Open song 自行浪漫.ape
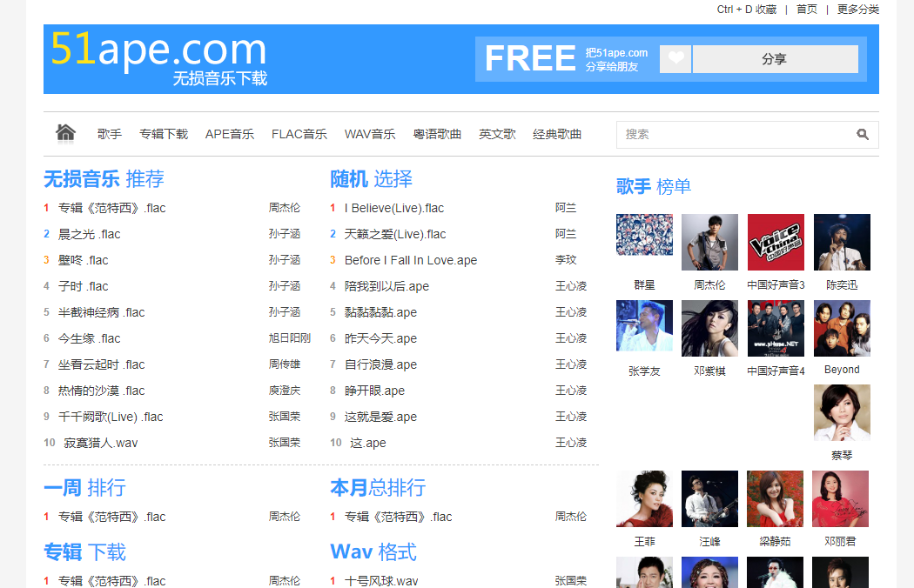This screenshot has height=588, width=914. [x=380, y=364]
